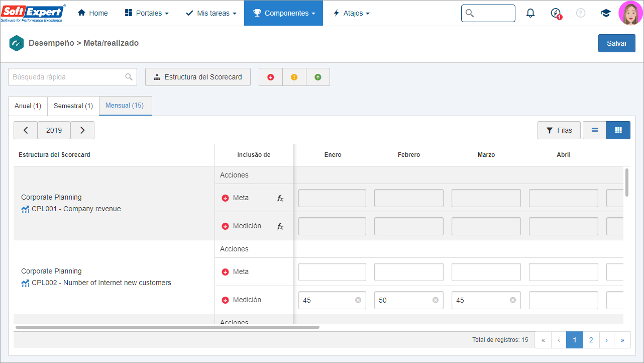Click the 2019 year button
The image size is (644, 363).
pyautogui.click(x=54, y=130)
